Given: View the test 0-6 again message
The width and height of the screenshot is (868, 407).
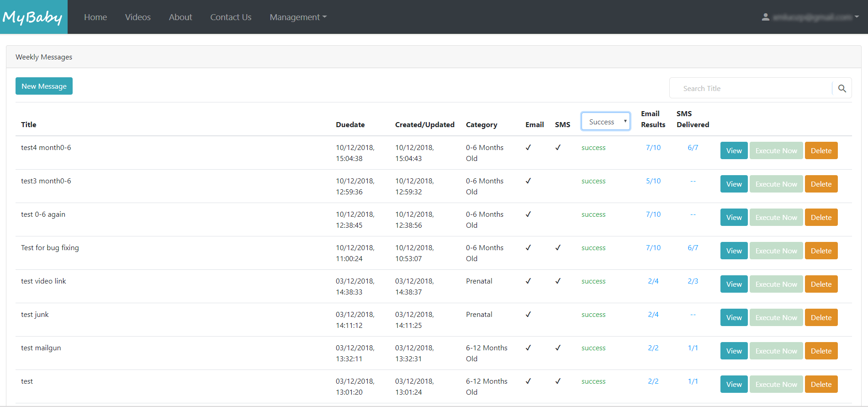Looking at the screenshot, I should [734, 217].
